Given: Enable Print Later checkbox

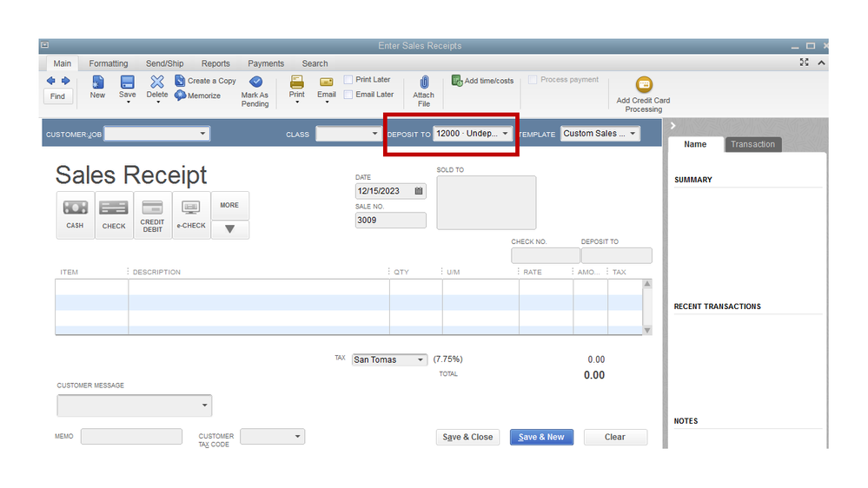Looking at the screenshot, I should (348, 80).
